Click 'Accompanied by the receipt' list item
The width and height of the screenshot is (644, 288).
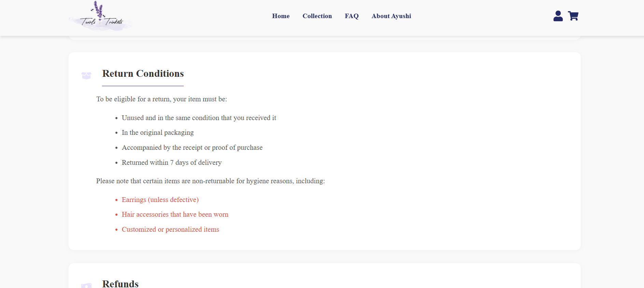[x=192, y=147]
